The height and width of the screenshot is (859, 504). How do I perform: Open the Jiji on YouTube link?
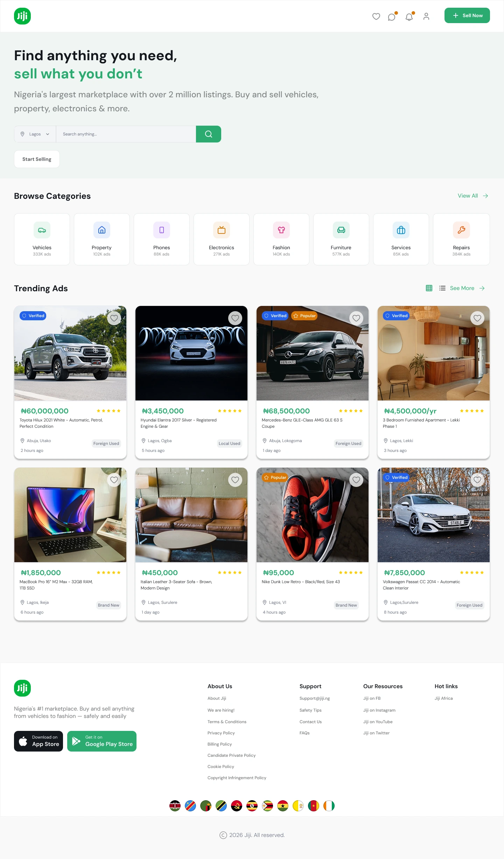point(378,722)
